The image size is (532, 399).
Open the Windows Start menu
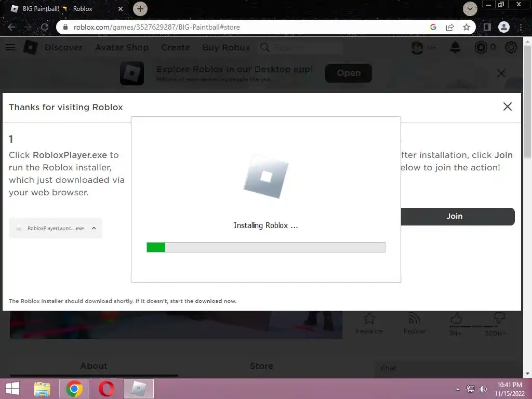tap(12, 389)
